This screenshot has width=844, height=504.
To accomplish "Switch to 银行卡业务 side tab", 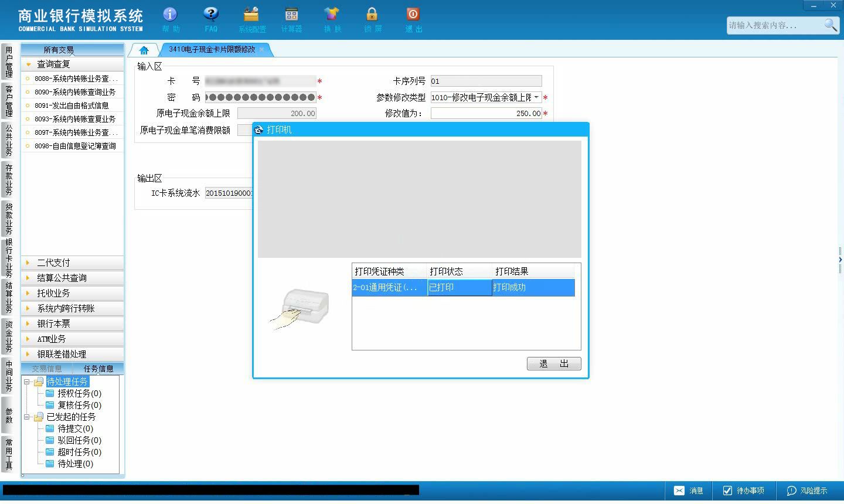I will pos(8,258).
